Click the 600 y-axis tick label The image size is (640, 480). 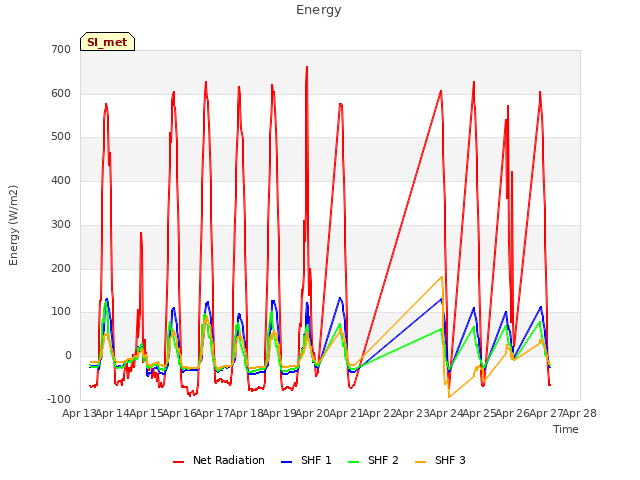tap(61, 93)
